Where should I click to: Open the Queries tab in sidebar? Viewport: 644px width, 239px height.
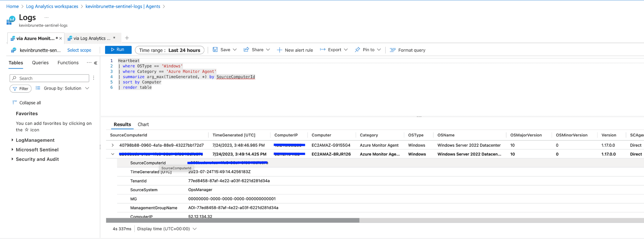40,63
